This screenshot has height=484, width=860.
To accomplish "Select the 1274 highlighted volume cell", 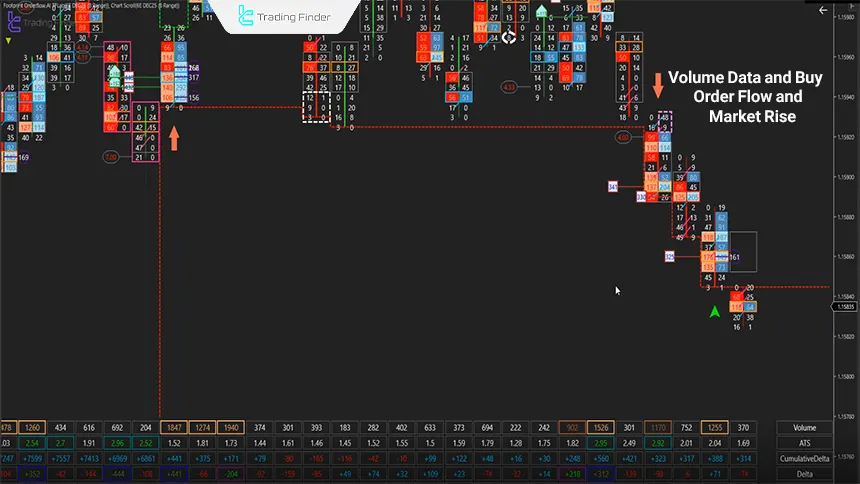I will (202, 427).
